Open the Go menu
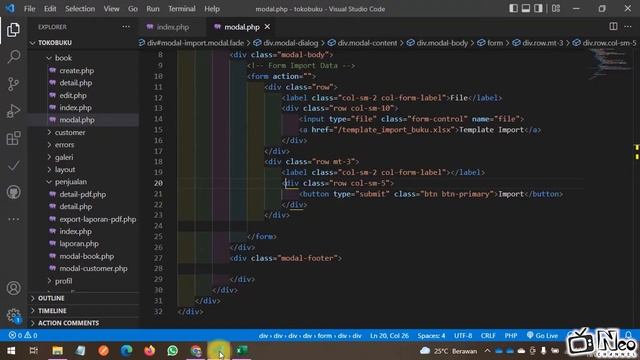Image resolution: width=640 pixels, height=360 pixels. 133,9
